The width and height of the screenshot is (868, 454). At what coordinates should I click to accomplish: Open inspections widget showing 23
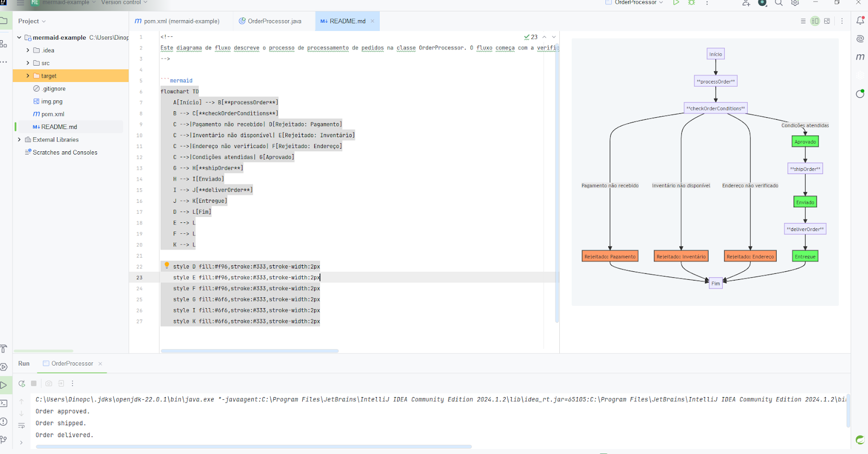pyautogui.click(x=531, y=37)
